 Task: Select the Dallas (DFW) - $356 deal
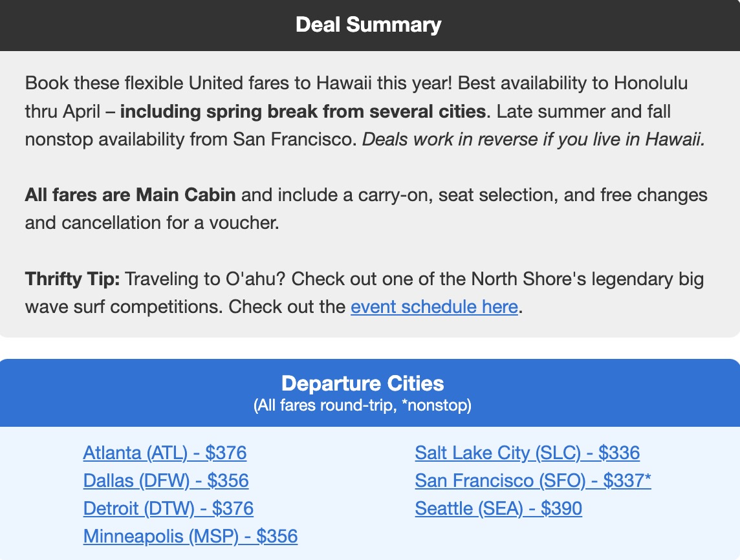coord(166,480)
